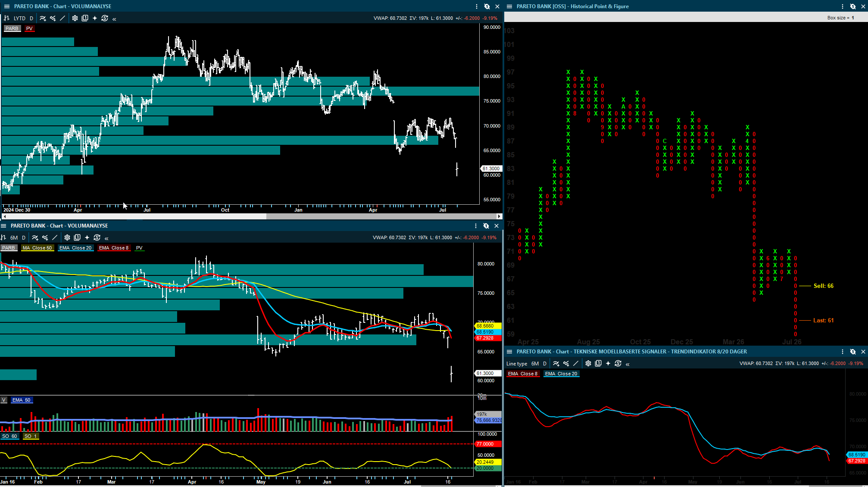Open the Line type dropdown in the Trendindikator chart
Viewport: 868px width, 487px height.
pyautogui.click(x=517, y=363)
